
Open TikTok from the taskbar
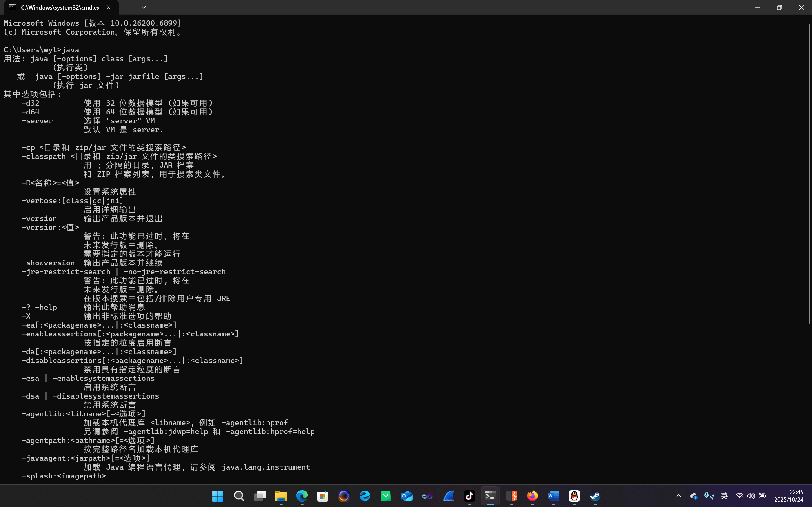[x=469, y=496]
